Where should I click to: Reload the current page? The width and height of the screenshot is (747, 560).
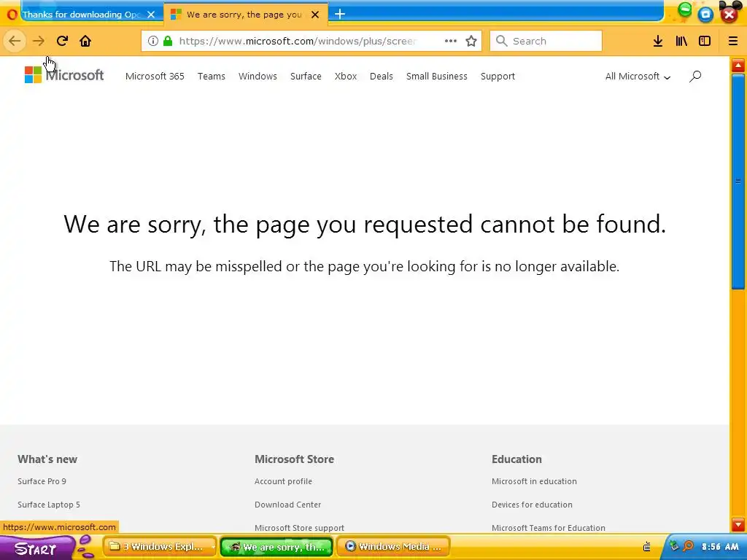pyautogui.click(x=62, y=41)
